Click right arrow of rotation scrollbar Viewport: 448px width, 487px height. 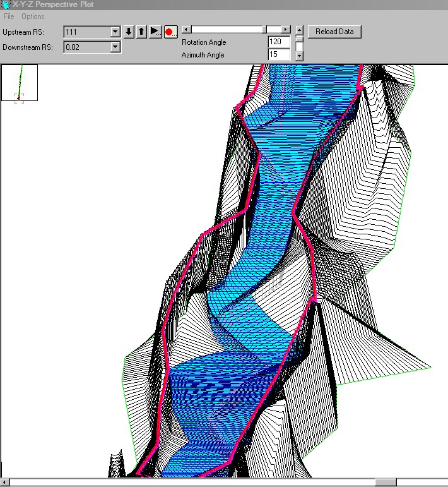tap(286, 30)
